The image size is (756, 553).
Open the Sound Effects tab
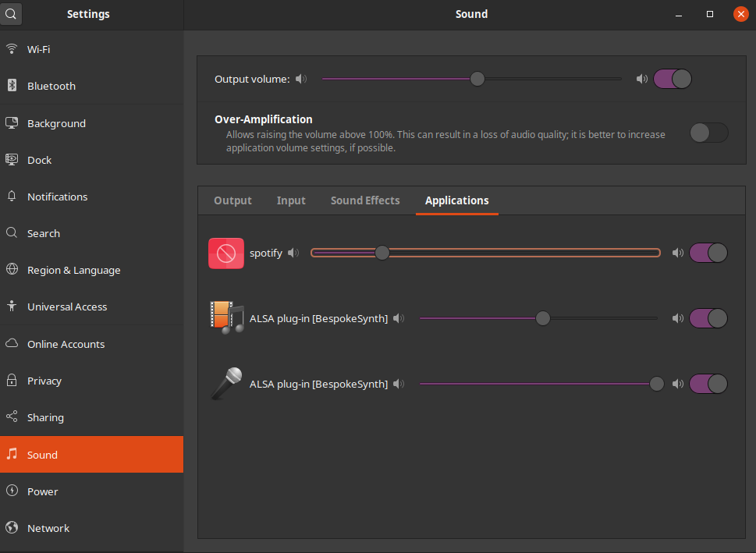364,200
